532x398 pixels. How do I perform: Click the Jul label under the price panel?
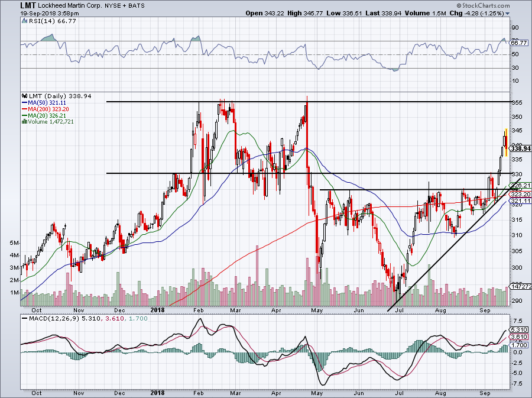400,310
